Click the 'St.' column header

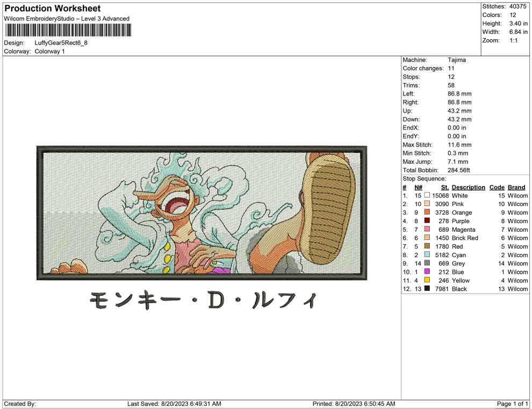[x=445, y=187]
